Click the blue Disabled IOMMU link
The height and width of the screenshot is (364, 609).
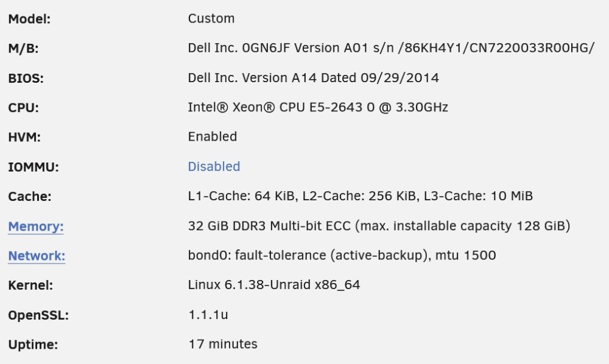pos(214,166)
